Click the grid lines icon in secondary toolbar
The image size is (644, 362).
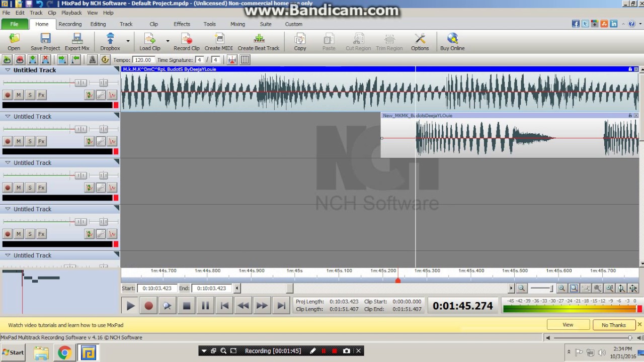pos(245,60)
